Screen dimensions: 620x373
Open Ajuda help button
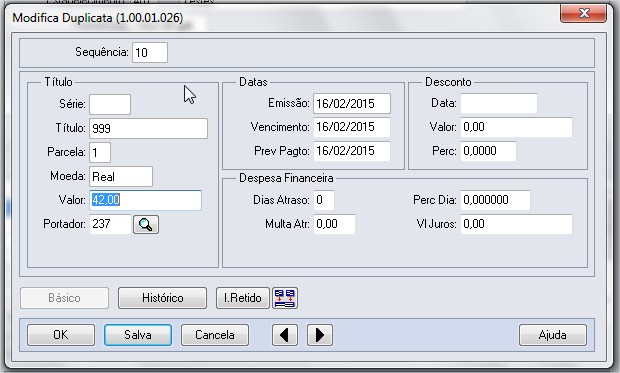[x=552, y=335]
